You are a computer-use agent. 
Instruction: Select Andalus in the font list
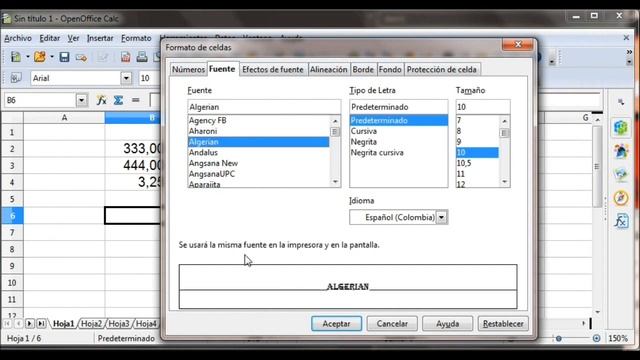point(258,152)
